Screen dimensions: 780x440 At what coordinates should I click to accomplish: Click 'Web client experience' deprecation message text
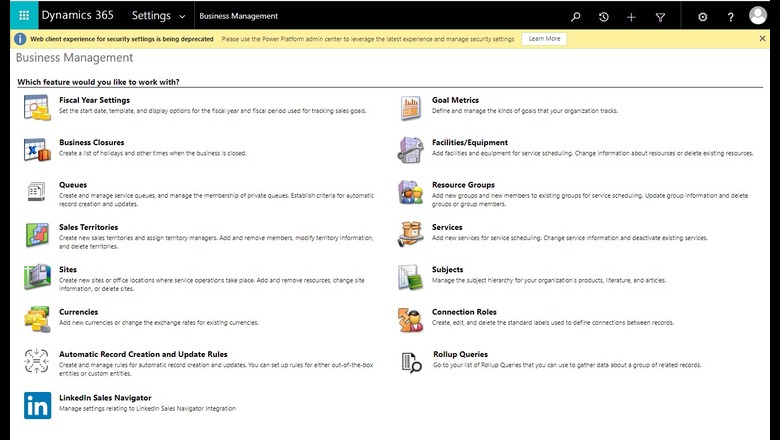(x=122, y=39)
